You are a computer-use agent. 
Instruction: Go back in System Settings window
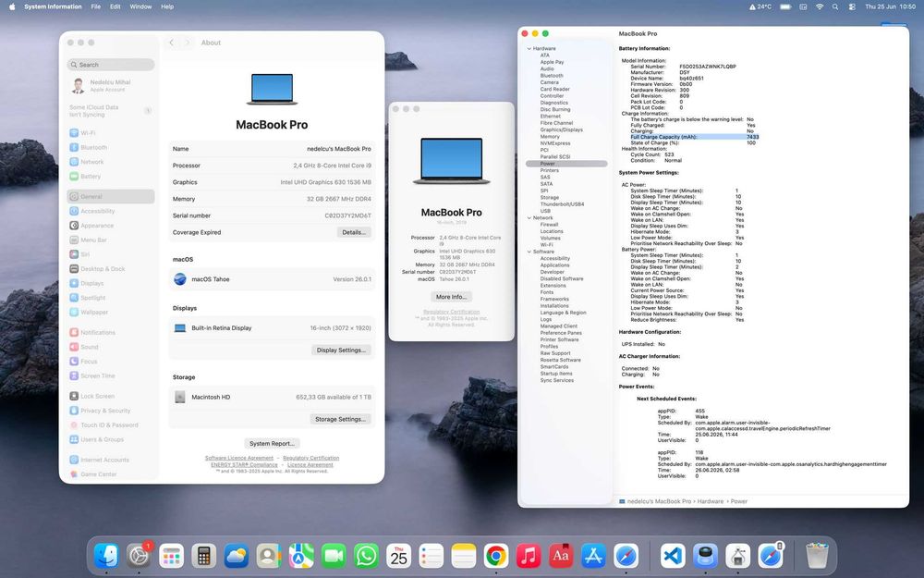(x=172, y=43)
